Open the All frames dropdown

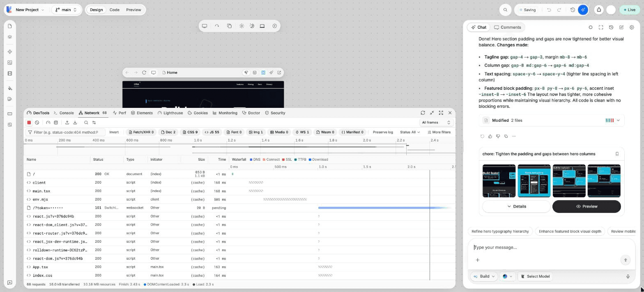(x=436, y=123)
